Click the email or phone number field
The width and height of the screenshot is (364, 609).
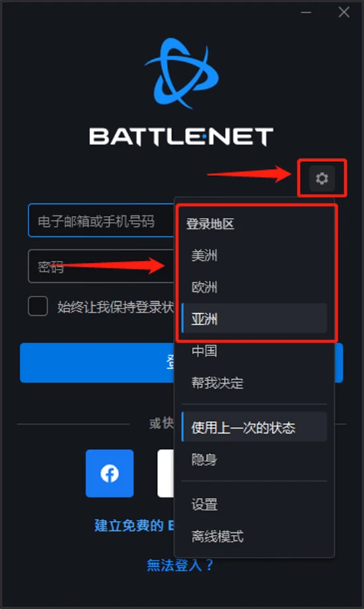(x=101, y=220)
